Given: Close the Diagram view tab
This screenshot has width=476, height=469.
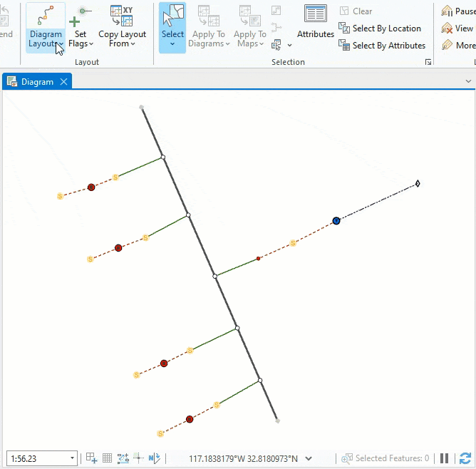Looking at the screenshot, I should pos(63,82).
